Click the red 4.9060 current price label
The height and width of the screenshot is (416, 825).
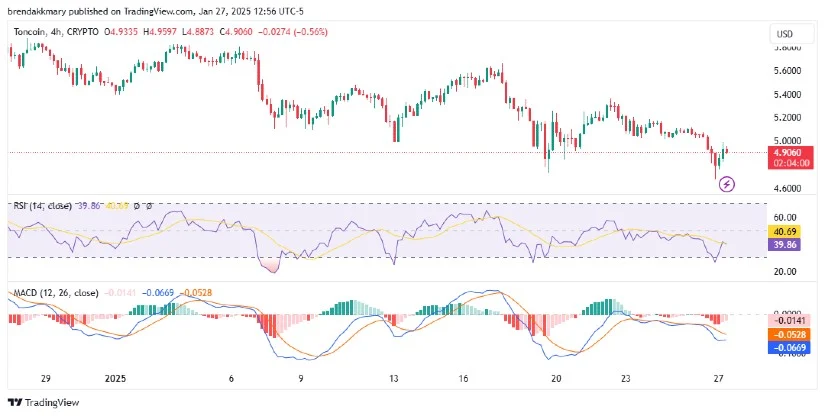point(788,153)
